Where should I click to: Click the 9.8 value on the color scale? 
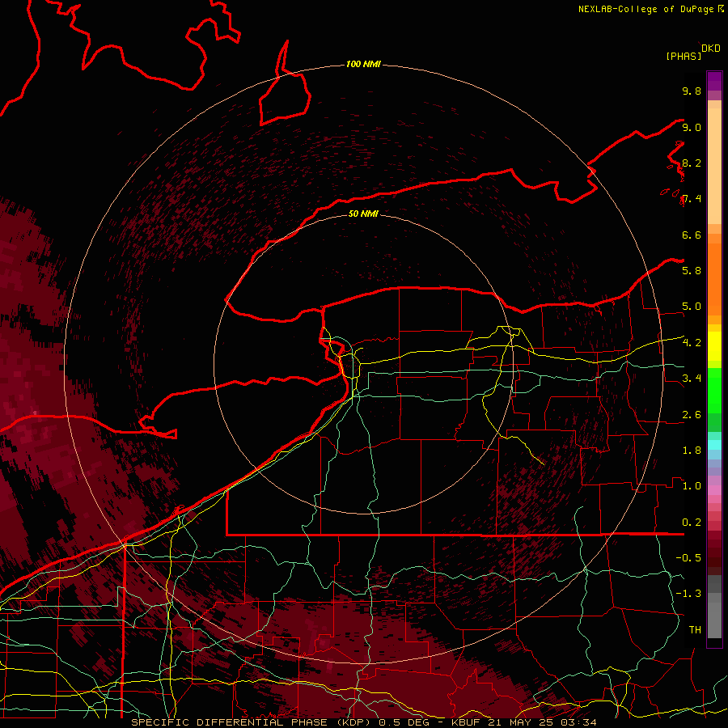pos(692,91)
